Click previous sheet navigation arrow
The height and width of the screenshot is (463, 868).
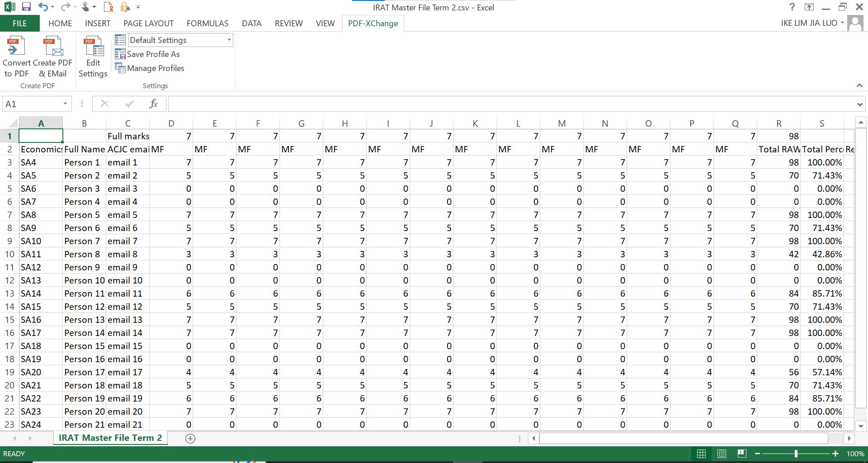15,438
